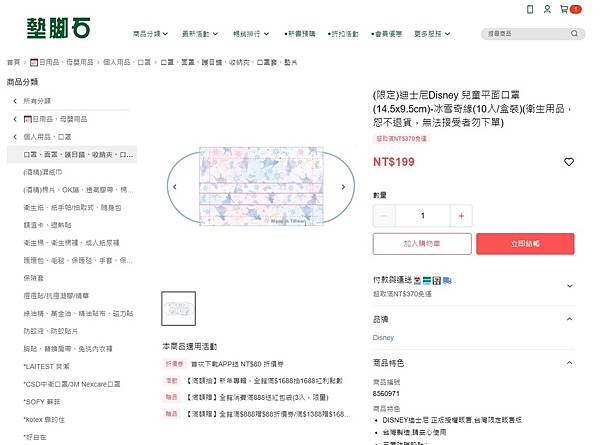This screenshot has width=600, height=445.
Task: Open the 折扣活動 menu item
Action: (343, 34)
